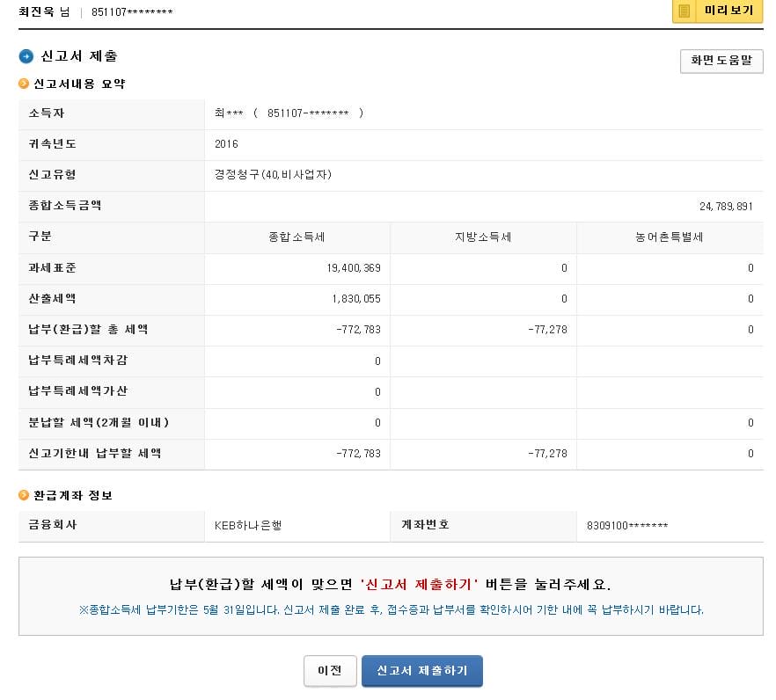Click the red '신고서 제출하기' text in the notice
Viewport: 776px width, 700px height.
pos(418,585)
